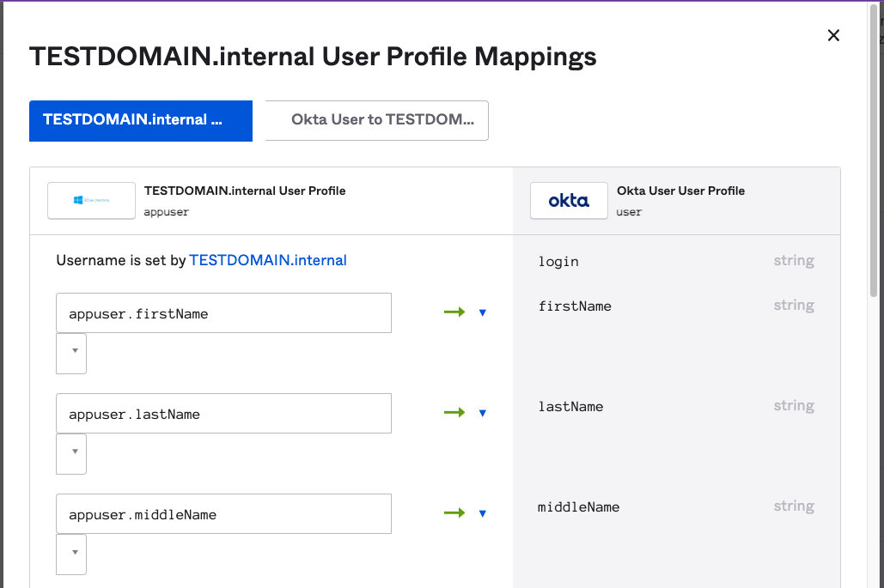This screenshot has width=884, height=588.
Task: Click 'string' type next to login
Action: click(794, 261)
